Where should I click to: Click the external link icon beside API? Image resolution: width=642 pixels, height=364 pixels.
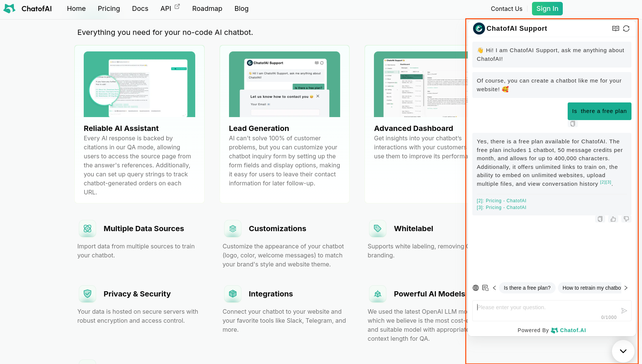177,6
